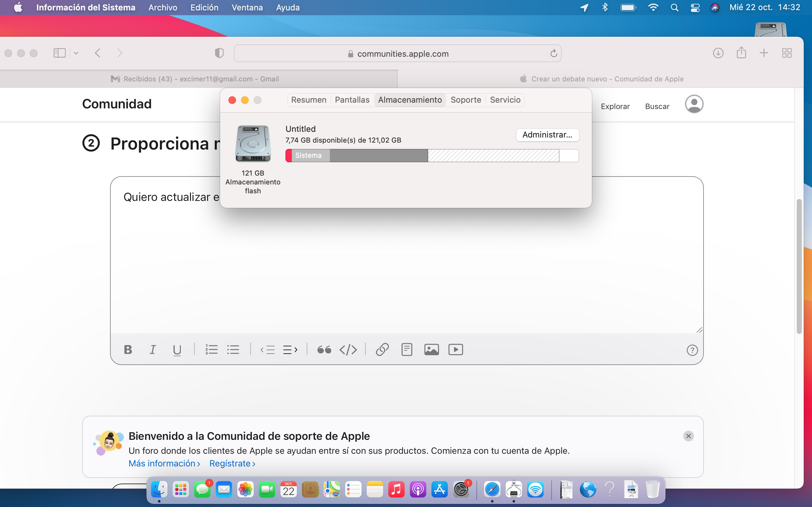Insert a numbered list
Viewport: 812px width, 507px height.
211,350
